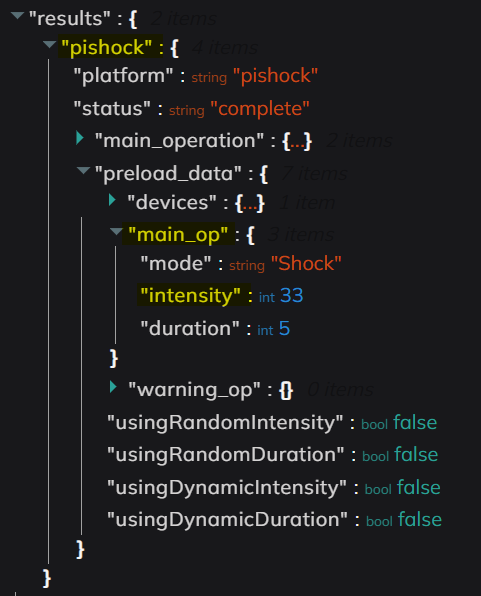Click the intensity value 33
The height and width of the screenshot is (596, 481).
[292, 295]
